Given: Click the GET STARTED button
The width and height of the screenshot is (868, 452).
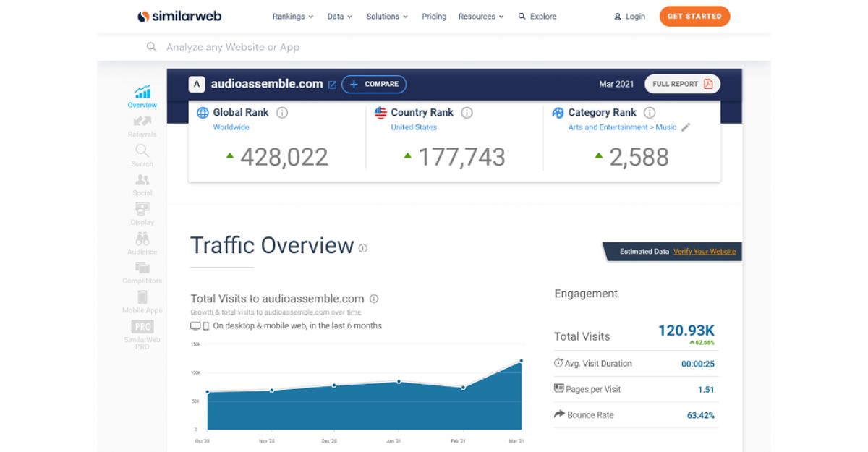Looking at the screenshot, I should click(694, 17).
